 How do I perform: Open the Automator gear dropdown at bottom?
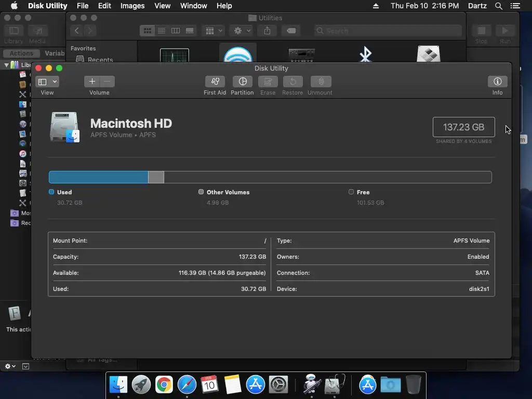(x=10, y=366)
